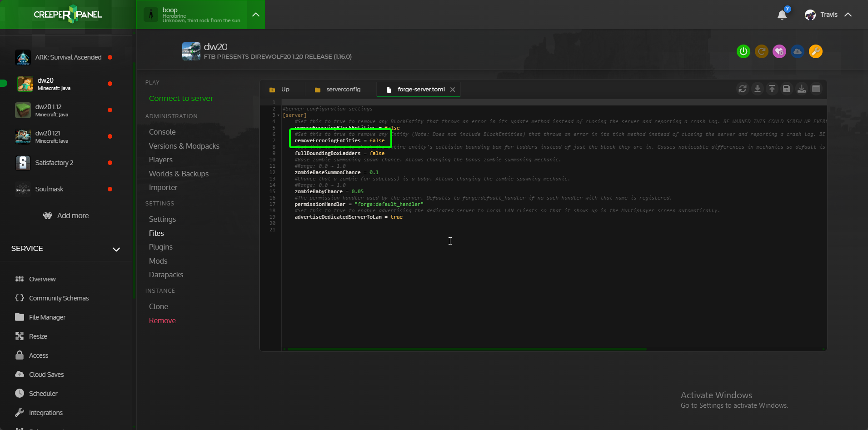868x430 pixels.
Task: Open the Resize service option
Action: point(38,336)
